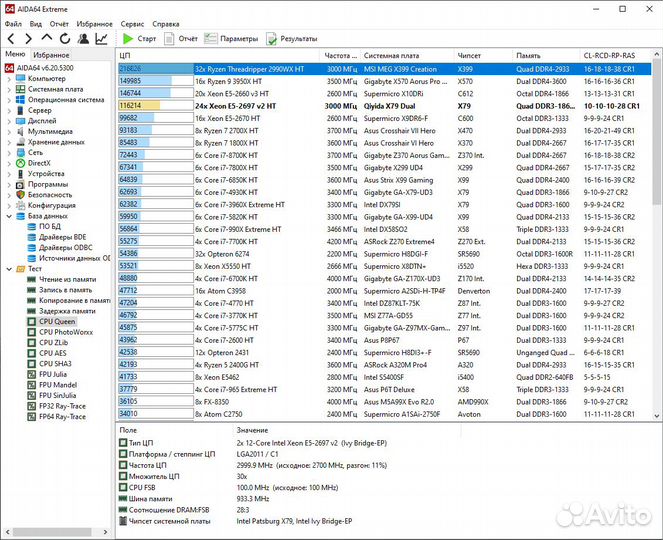The height and width of the screenshot is (540, 663).
Task: Switch to the Избранное sidebar tab
Action: pyautogui.click(x=51, y=55)
